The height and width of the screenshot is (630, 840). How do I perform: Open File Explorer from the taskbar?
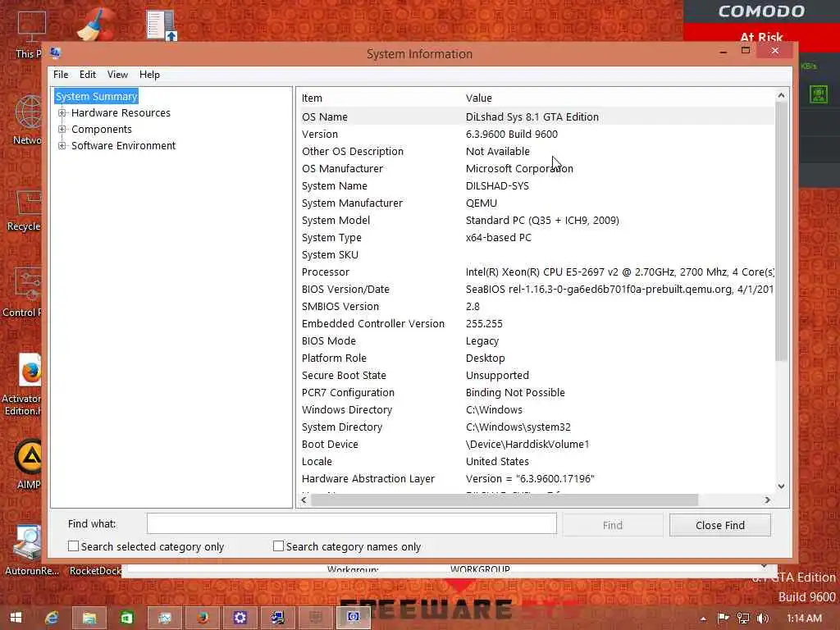(x=89, y=618)
